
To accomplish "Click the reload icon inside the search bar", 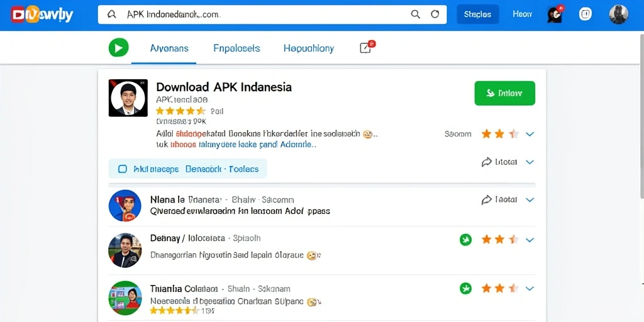I will 435,14.
